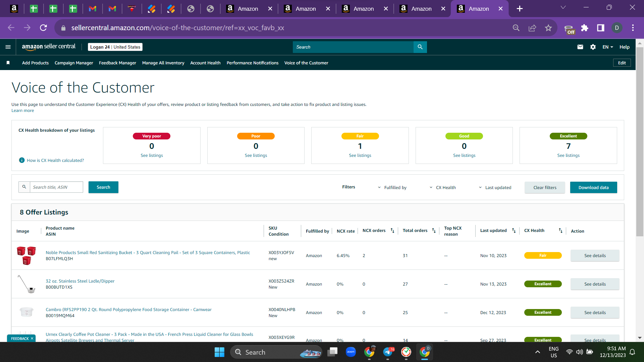Click Clear filters button
This screenshot has width=644, height=362.
point(545,187)
